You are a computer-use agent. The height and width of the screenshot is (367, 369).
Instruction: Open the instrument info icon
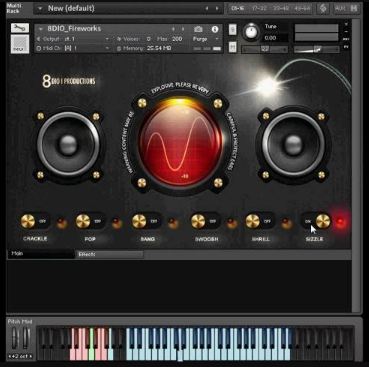[215, 29]
